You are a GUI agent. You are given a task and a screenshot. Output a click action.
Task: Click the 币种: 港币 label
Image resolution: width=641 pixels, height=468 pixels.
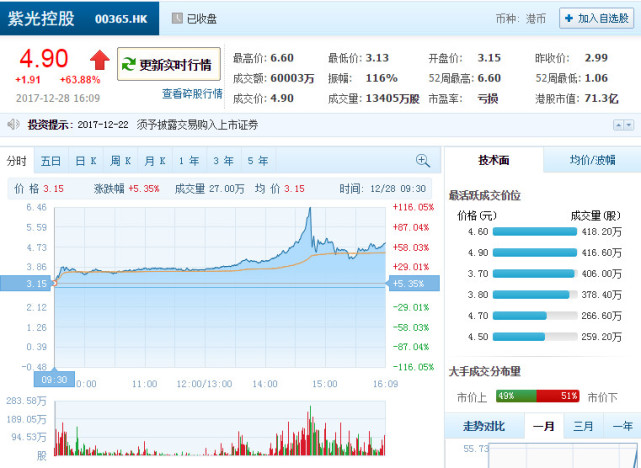click(x=521, y=19)
